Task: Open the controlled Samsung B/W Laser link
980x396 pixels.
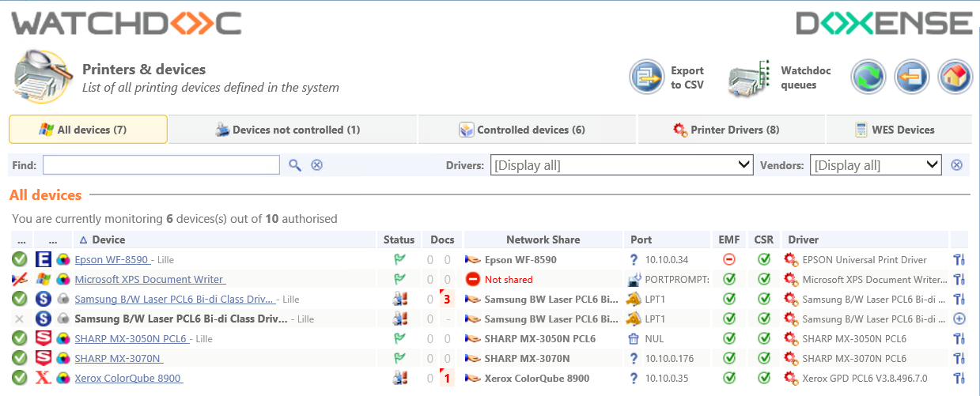Action: (175, 299)
